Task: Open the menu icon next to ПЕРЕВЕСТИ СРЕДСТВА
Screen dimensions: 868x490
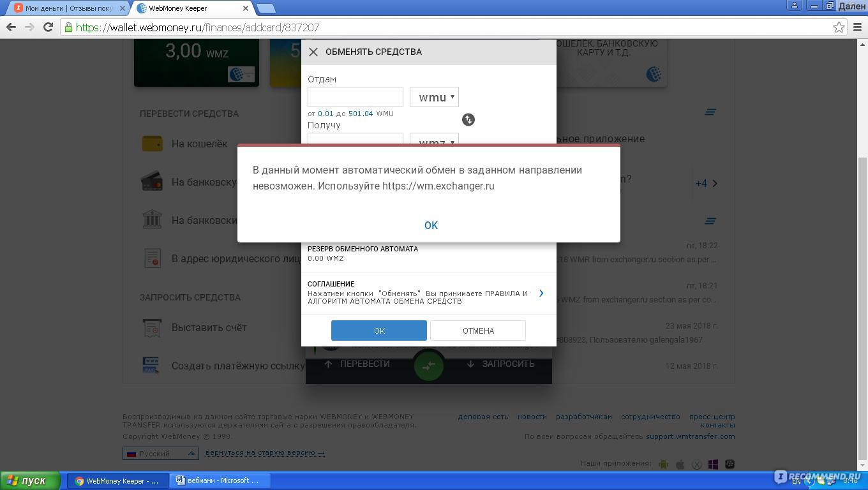Action: 710,112
